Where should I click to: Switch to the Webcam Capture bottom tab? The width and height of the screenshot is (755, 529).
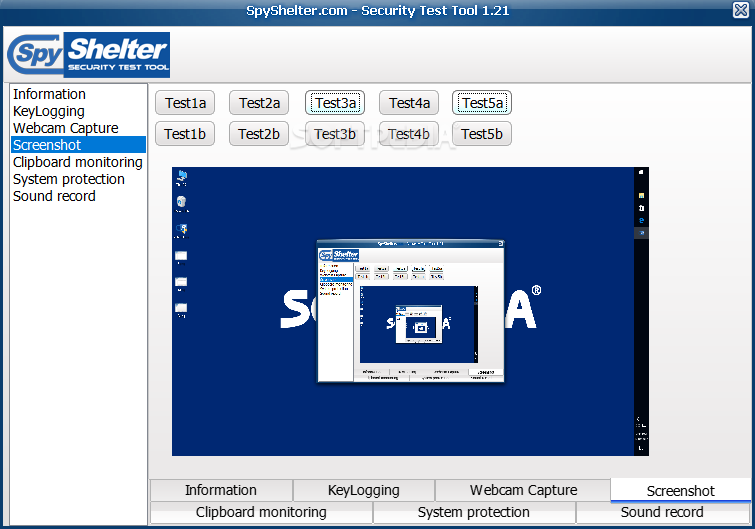(523, 490)
